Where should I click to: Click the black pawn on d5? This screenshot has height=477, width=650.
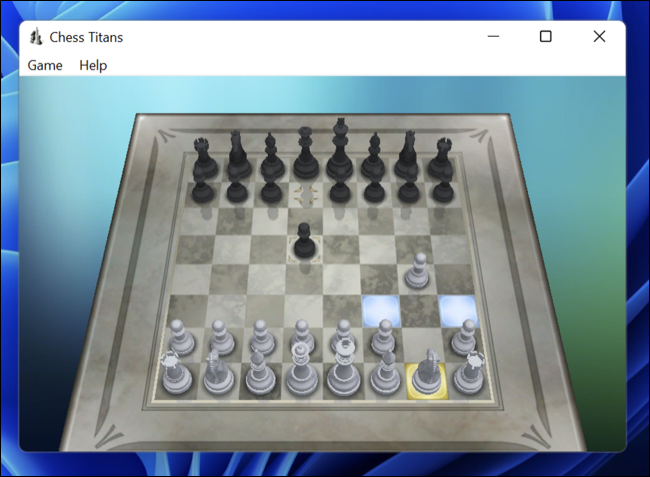coord(305,242)
